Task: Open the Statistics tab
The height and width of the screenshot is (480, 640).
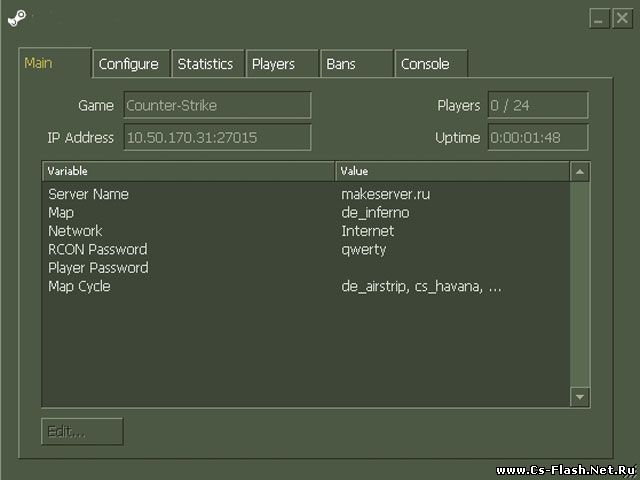Action: [205, 64]
